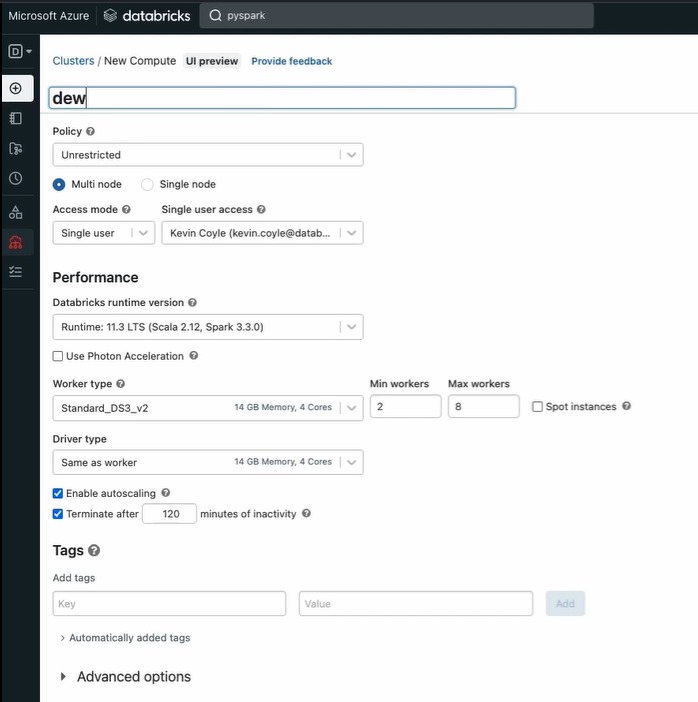The image size is (698, 702).
Task: Show help for Databricks runtime version
Action: 193,302
